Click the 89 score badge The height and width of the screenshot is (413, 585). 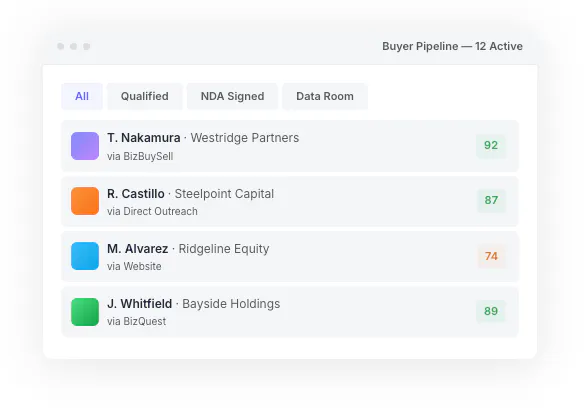click(x=491, y=311)
